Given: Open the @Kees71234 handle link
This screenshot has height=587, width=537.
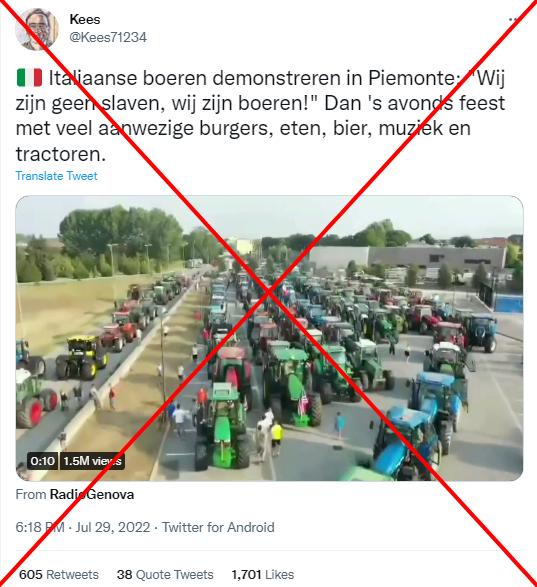Looking at the screenshot, I should (108, 37).
